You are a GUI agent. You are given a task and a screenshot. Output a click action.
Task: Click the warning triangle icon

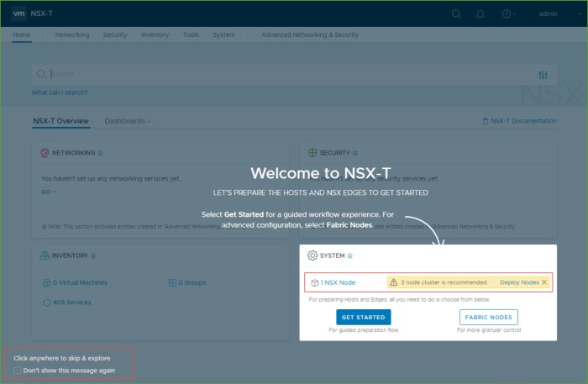point(392,282)
